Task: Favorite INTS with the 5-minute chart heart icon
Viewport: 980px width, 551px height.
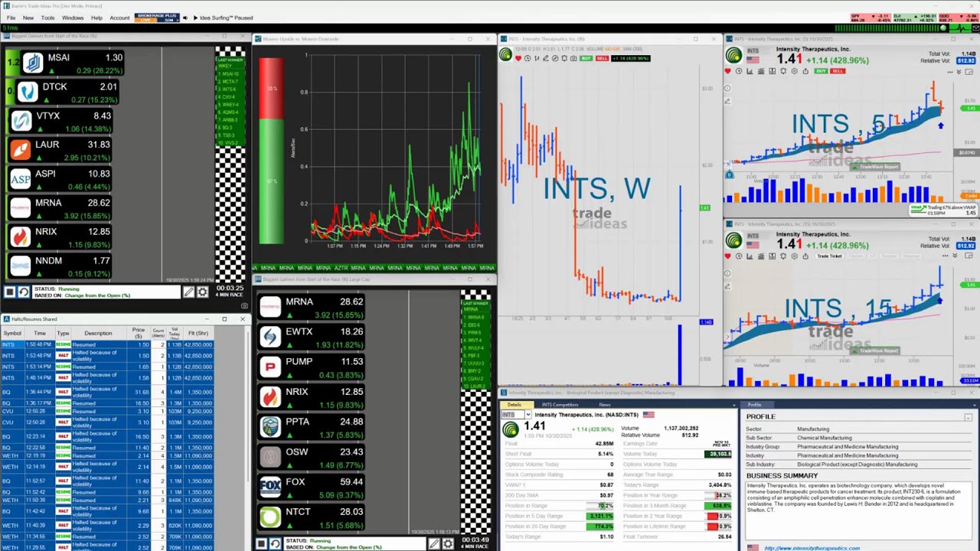Action: click(727, 71)
